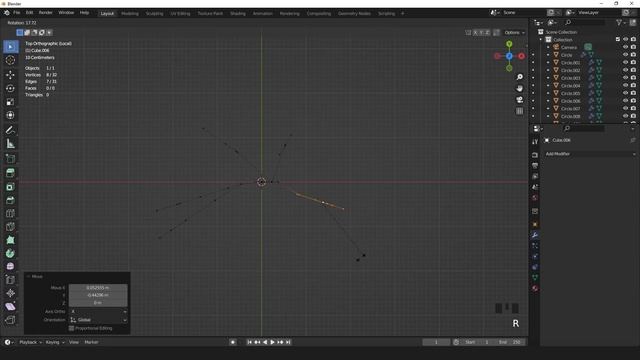
Task: Switch to the UV Editing workspace tab
Action: pyautogui.click(x=180, y=13)
